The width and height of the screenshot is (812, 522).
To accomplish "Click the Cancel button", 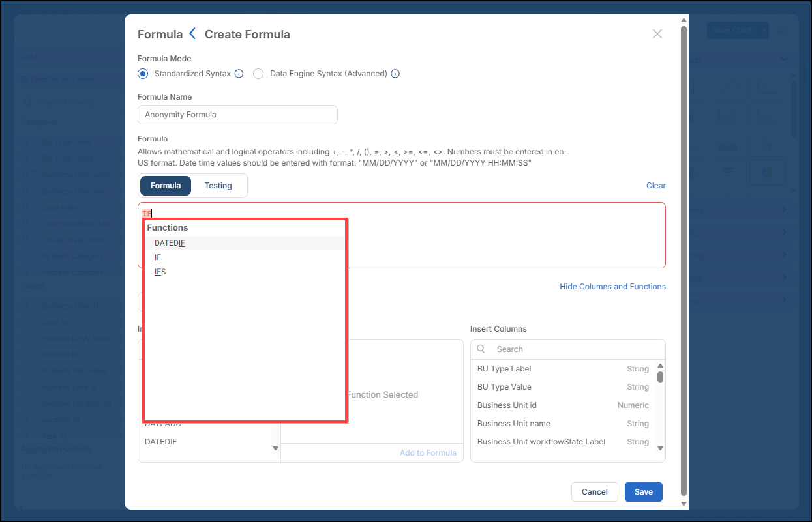I will coord(595,492).
